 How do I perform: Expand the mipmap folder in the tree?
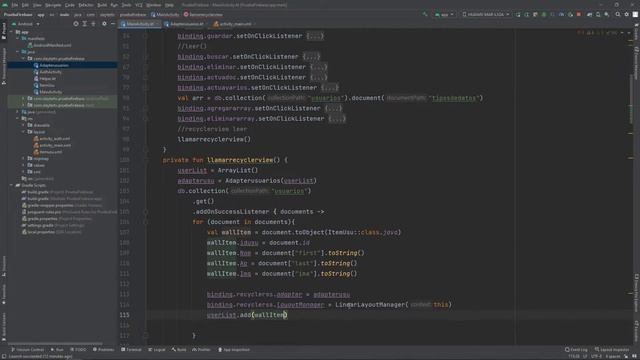coord(23,158)
